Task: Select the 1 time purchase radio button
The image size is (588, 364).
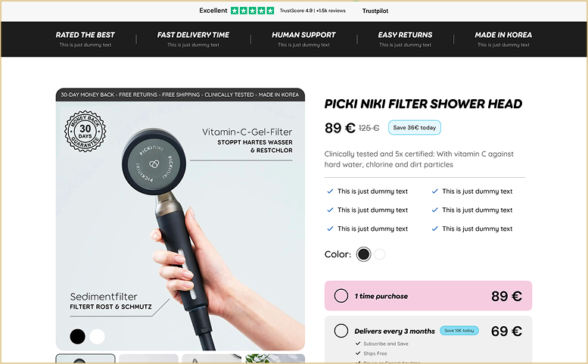Action: pyautogui.click(x=341, y=296)
